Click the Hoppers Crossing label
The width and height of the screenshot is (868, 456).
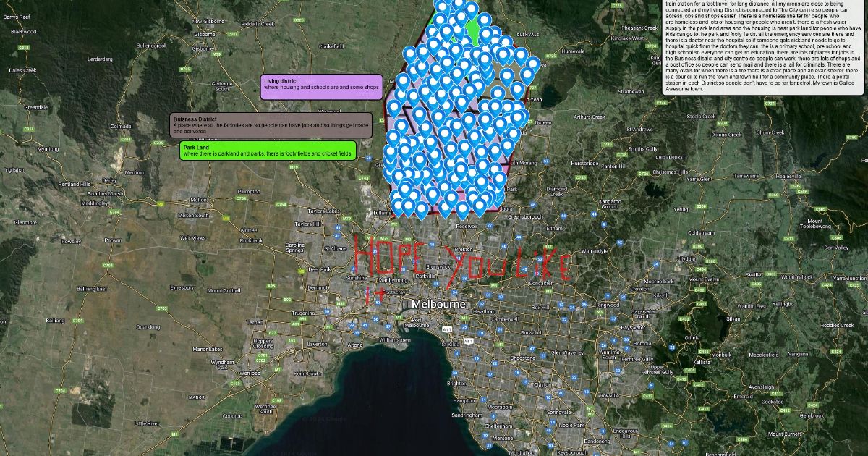[263, 344]
